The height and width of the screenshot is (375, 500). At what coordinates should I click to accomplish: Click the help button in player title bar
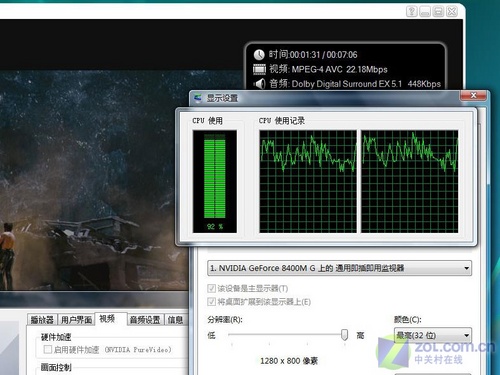coord(412,12)
